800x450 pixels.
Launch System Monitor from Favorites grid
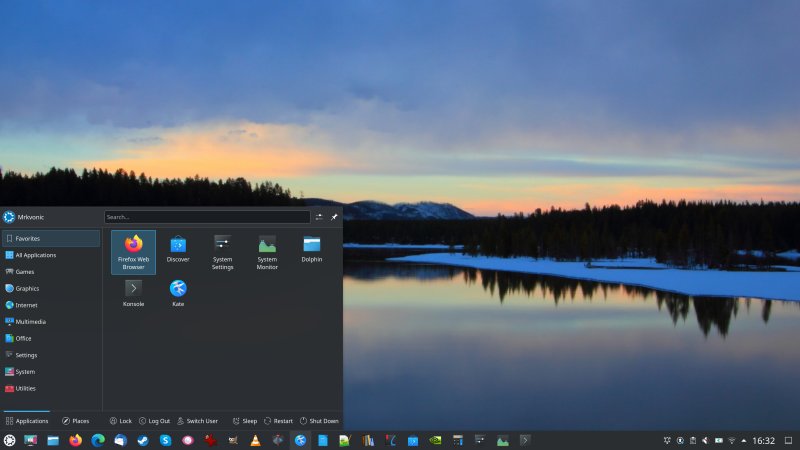click(x=267, y=253)
